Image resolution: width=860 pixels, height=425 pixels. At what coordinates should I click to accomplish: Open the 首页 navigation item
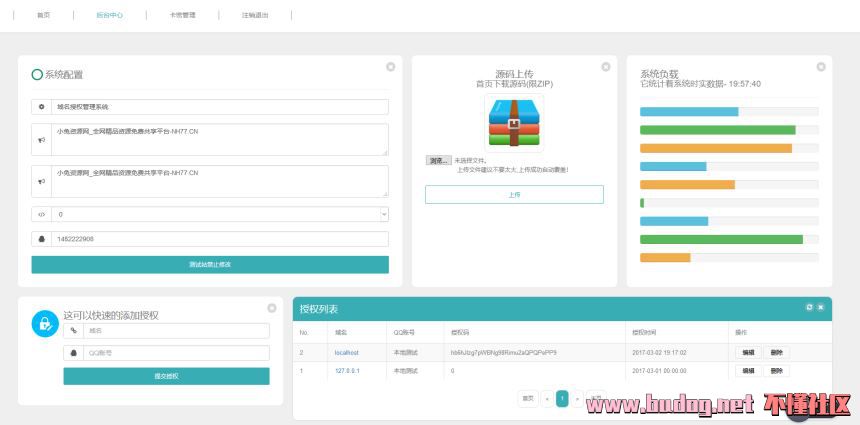tap(43, 15)
